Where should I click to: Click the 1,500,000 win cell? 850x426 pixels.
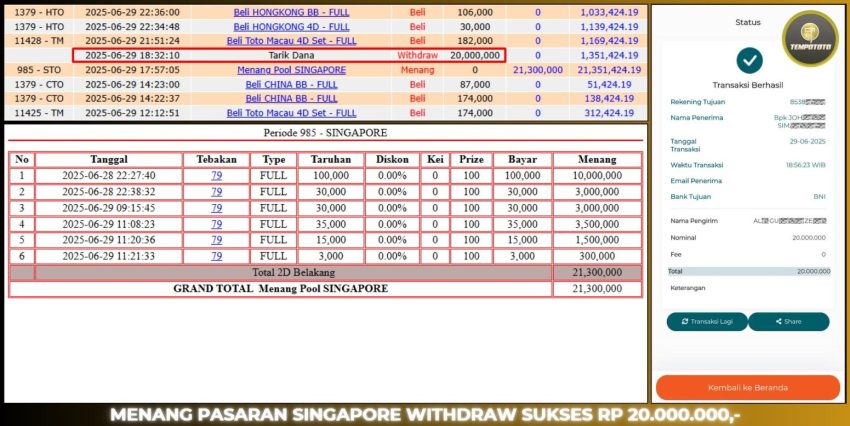597,240
